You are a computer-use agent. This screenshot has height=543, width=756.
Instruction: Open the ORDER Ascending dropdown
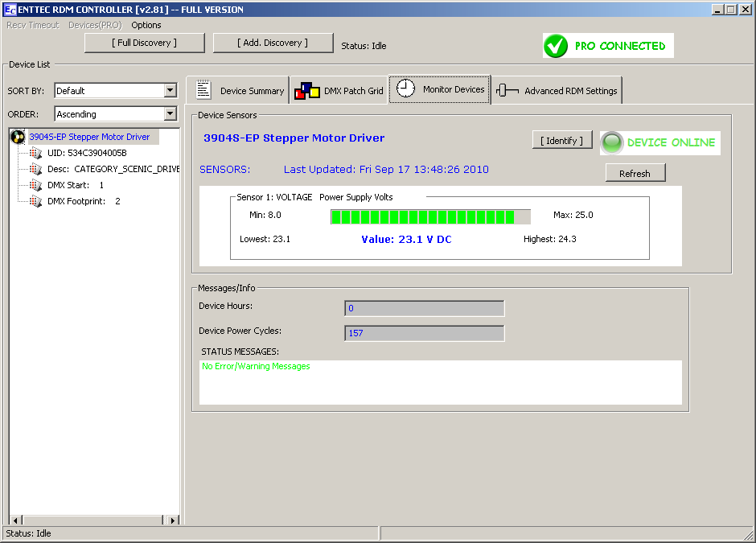170,114
